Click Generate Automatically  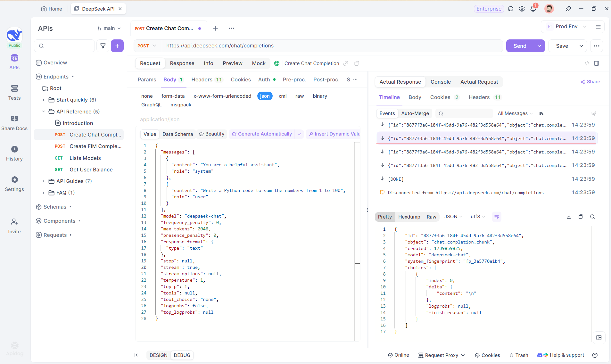(262, 134)
